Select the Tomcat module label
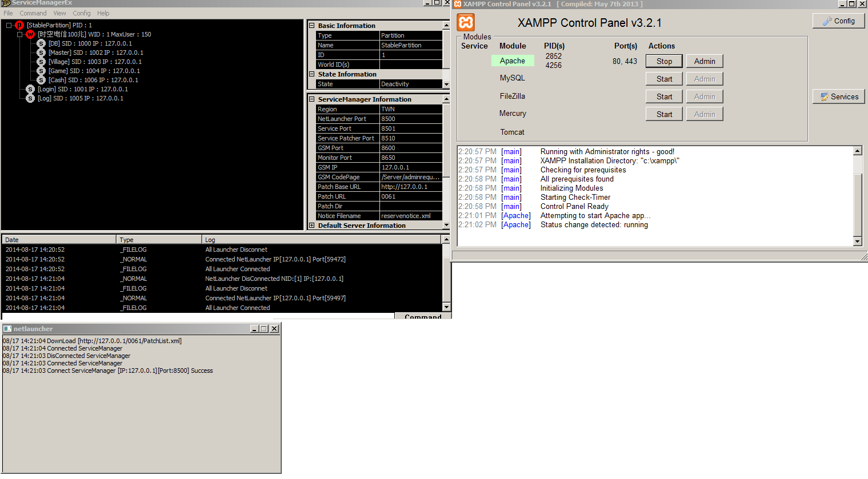The height and width of the screenshot is (479, 868). [513, 132]
